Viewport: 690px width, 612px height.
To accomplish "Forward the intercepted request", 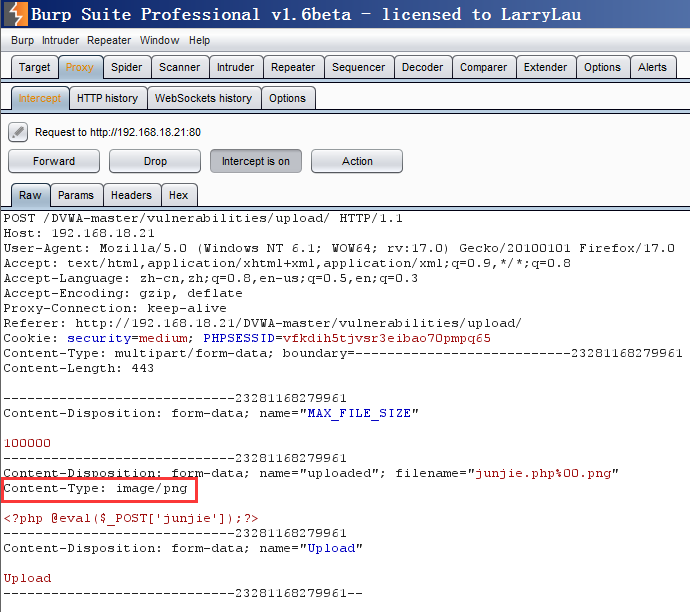I will 54,161.
